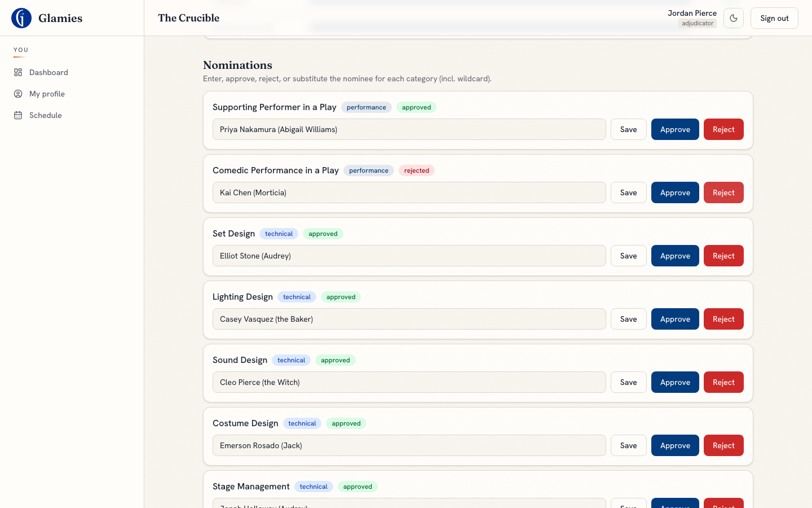Click approved badge on Supporting Performer
The image size is (812, 508).
(x=417, y=107)
